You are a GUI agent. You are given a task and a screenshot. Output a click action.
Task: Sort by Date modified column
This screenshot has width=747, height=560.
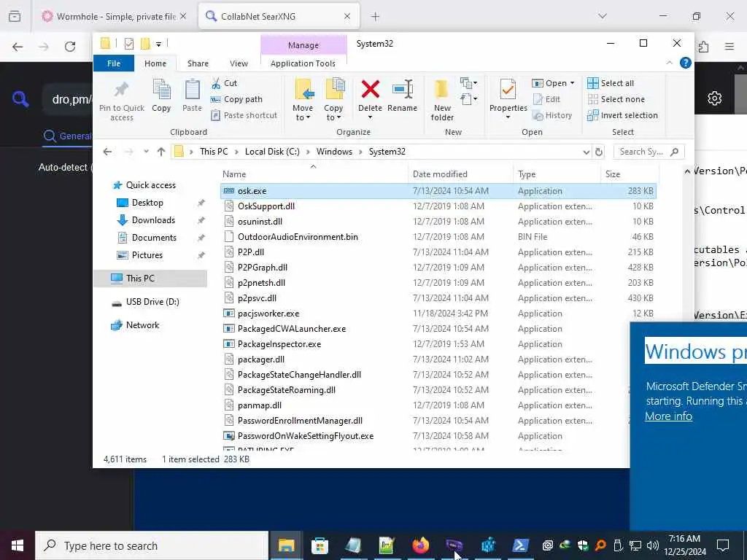460,174
